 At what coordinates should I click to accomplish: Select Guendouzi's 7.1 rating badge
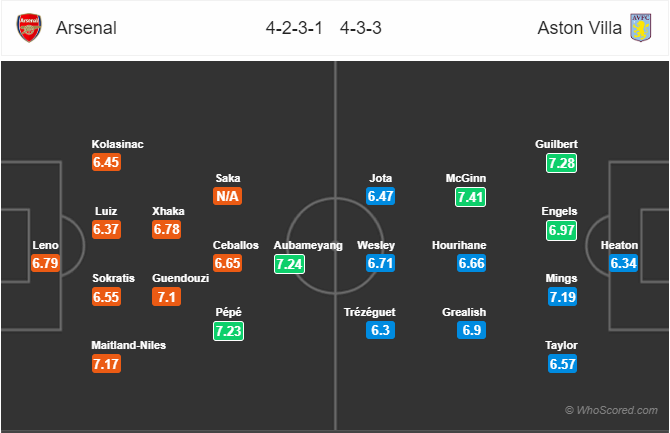[x=166, y=297]
